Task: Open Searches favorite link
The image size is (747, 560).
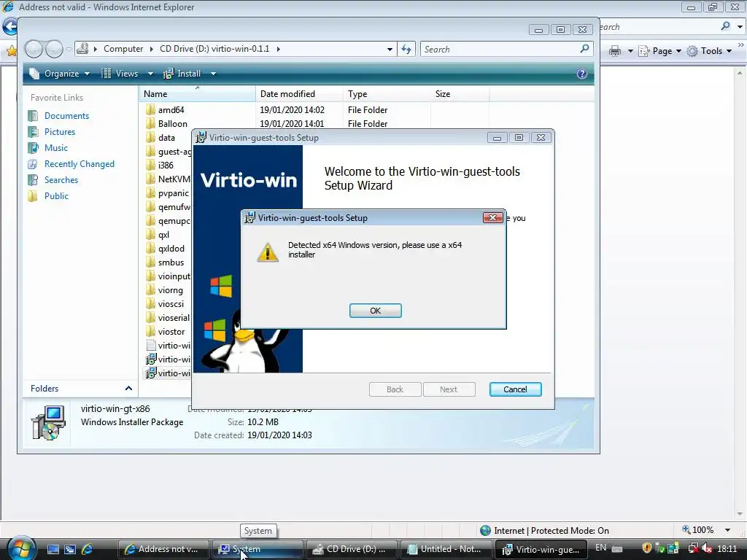Action: pyautogui.click(x=61, y=180)
